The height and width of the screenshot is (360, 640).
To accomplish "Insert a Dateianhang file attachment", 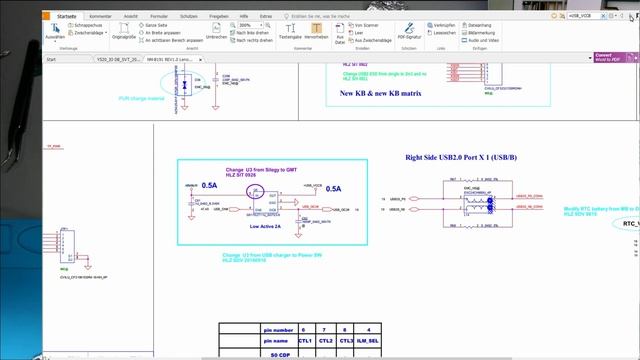I will pyautogui.click(x=476, y=25).
